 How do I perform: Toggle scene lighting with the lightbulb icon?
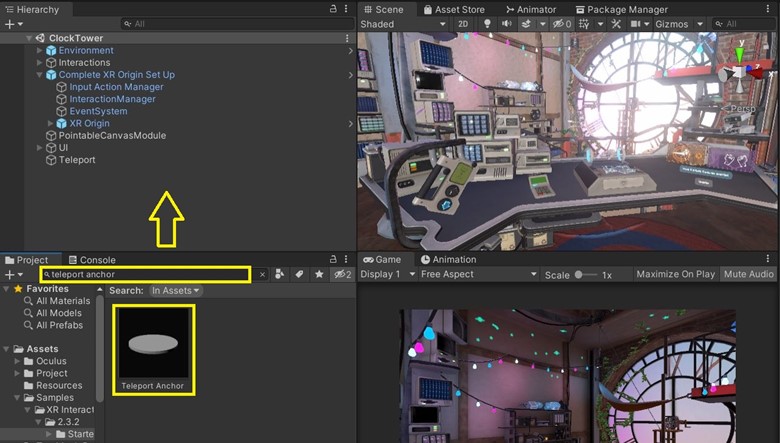click(x=487, y=24)
